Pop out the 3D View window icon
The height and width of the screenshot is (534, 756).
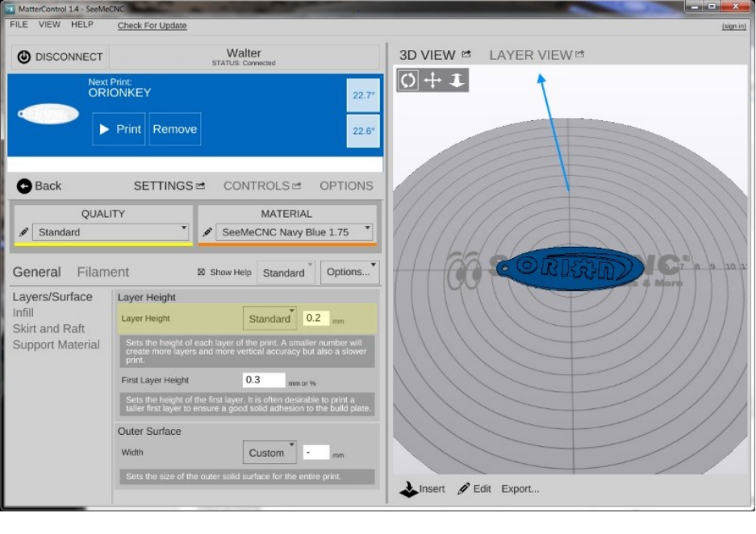coord(466,54)
